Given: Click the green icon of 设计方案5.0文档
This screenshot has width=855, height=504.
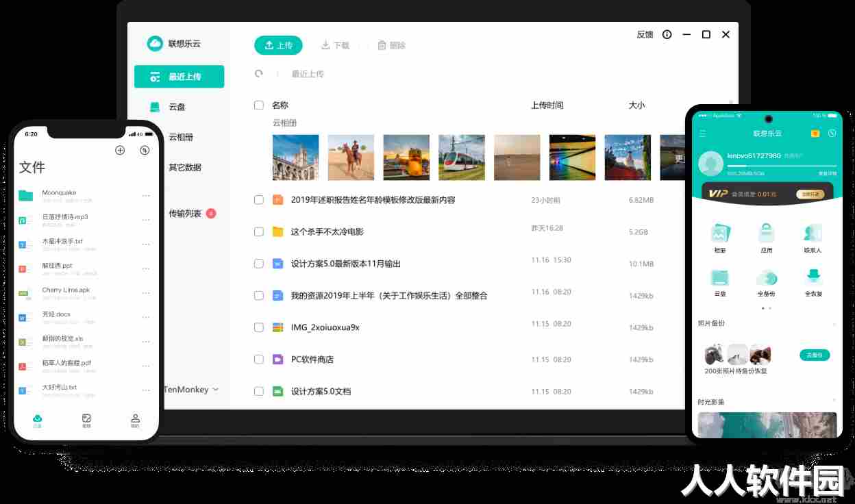Looking at the screenshot, I should [x=277, y=392].
